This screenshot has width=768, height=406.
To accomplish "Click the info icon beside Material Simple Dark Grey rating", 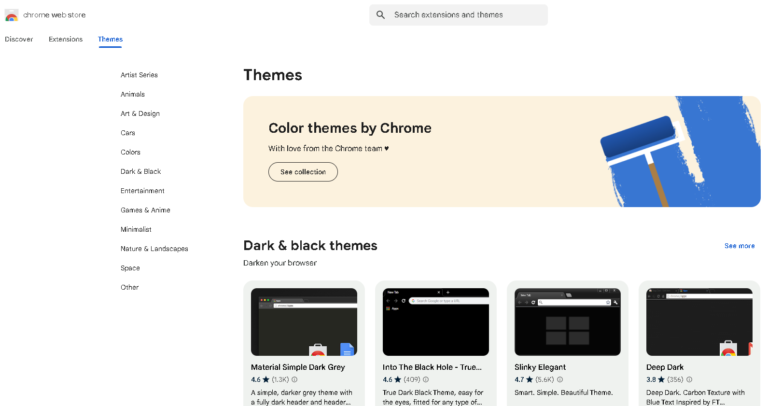I will pos(295,380).
